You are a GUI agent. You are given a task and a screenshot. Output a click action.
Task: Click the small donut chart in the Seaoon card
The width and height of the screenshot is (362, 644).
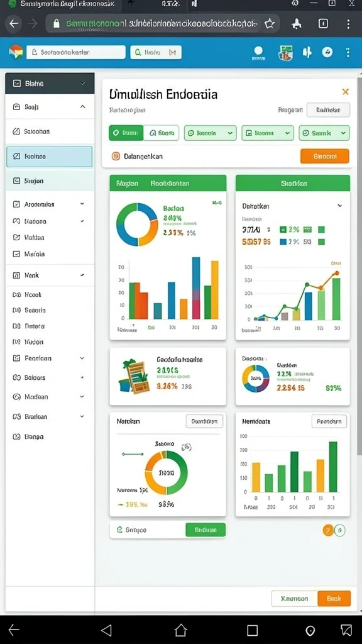click(256, 378)
